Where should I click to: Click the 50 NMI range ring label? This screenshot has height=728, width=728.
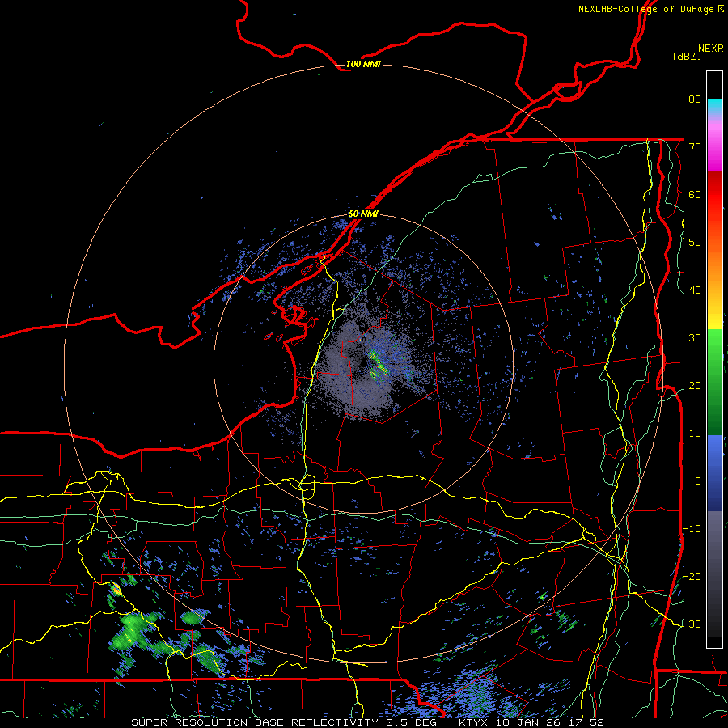363,214
